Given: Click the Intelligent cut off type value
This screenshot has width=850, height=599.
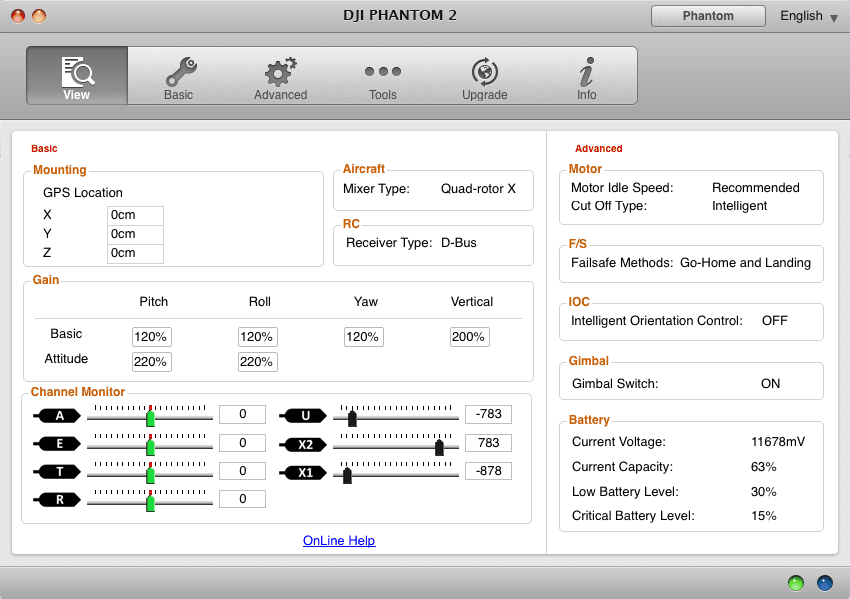Looking at the screenshot, I should (x=739, y=206).
